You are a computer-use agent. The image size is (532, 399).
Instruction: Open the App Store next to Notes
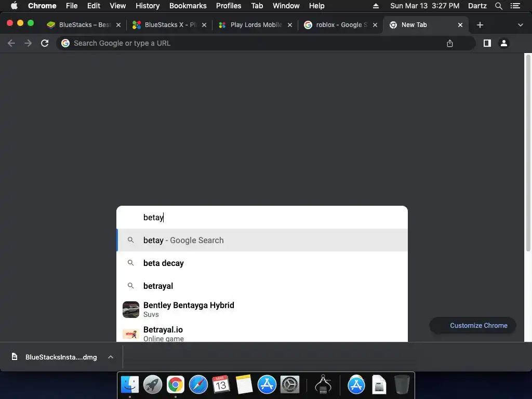(x=267, y=385)
